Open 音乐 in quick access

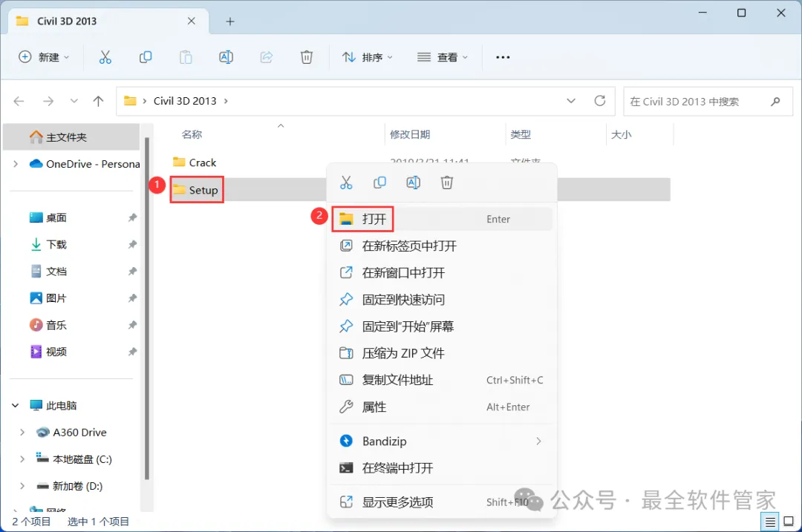pyautogui.click(x=48, y=325)
